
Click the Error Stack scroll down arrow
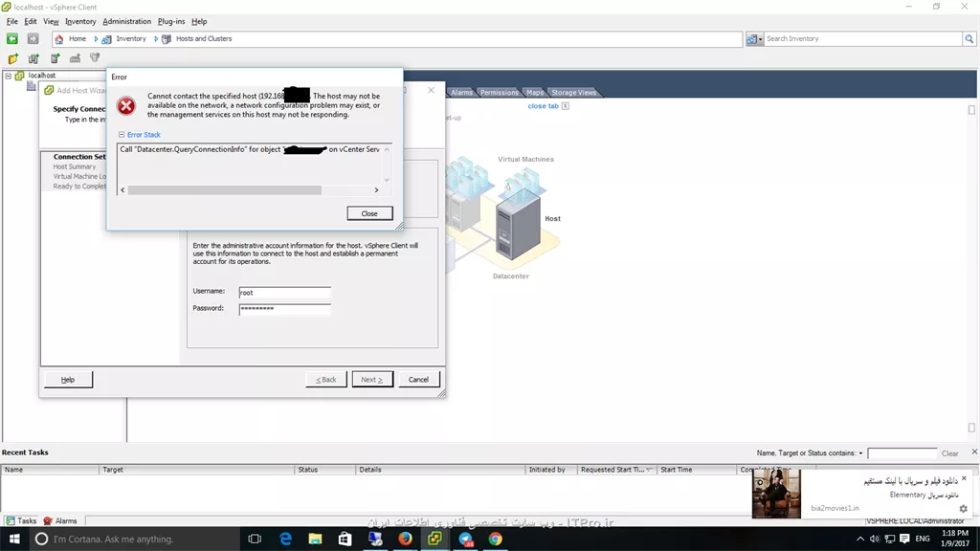point(387,180)
